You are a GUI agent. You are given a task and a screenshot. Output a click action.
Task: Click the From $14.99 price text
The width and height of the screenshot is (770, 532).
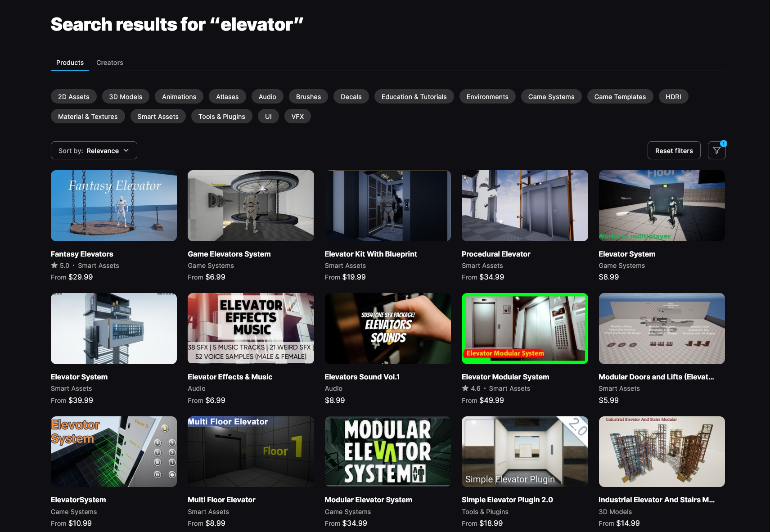coord(619,523)
